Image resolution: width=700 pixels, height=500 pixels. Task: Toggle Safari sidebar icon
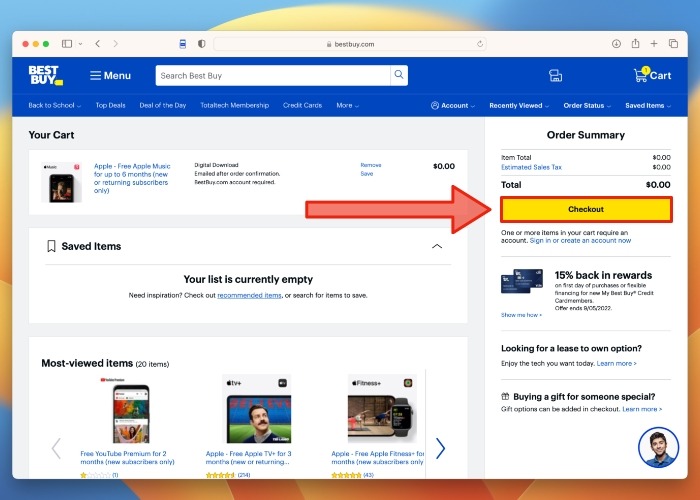(67, 44)
